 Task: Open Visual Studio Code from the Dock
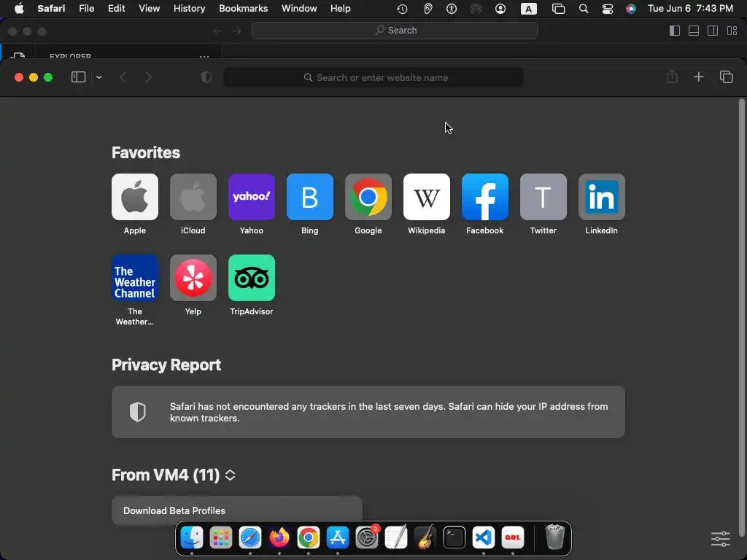[x=484, y=537]
